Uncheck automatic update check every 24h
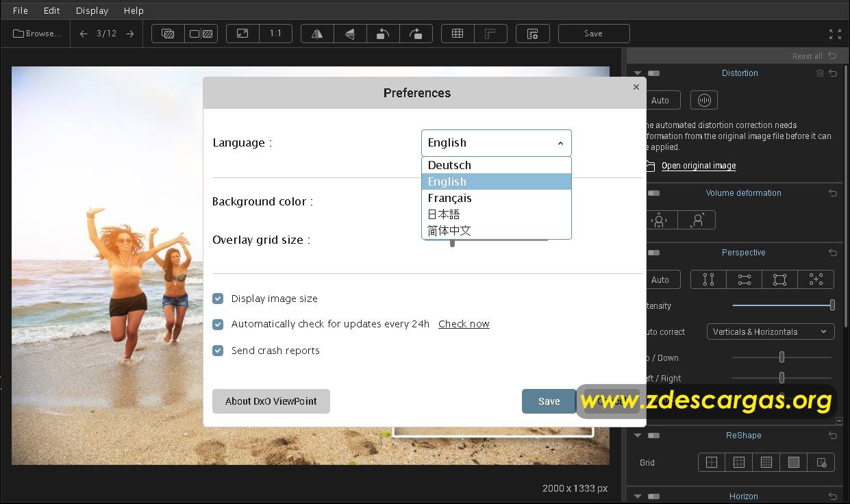The image size is (850, 504). pyautogui.click(x=218, y=325)
